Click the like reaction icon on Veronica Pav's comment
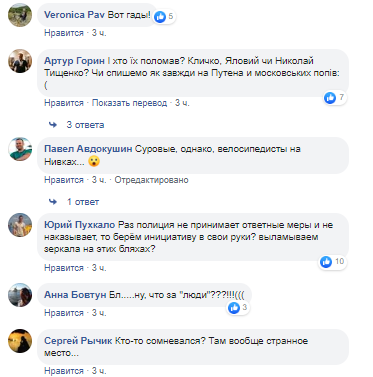The image size is (373, 377). point(160,16)
